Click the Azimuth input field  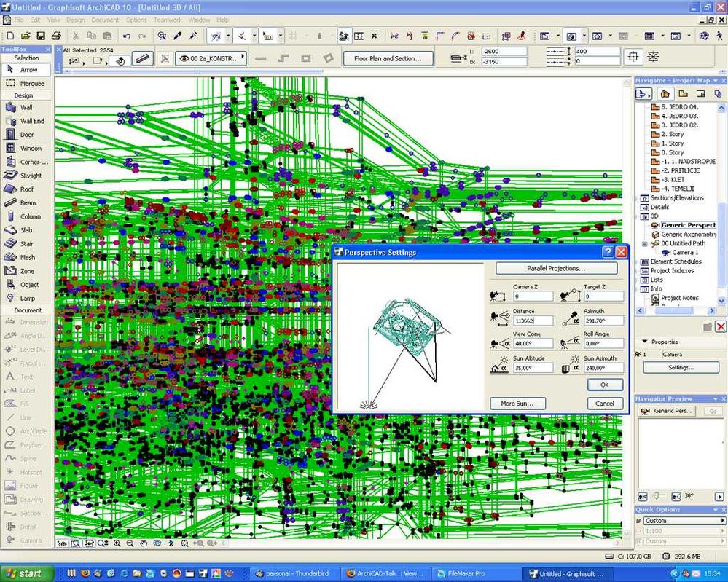coord(603,321)
